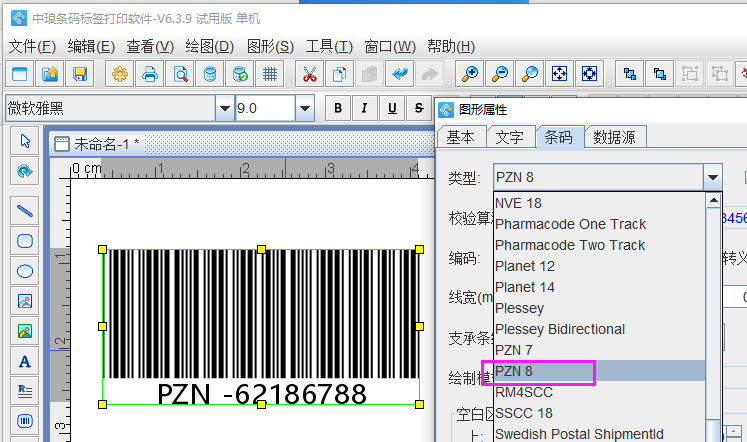Open the database settings icon

pyautogui.click(x=209, y=73)
